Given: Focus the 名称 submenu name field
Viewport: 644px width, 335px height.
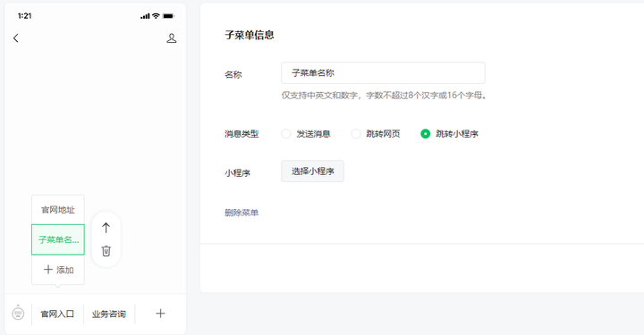Looking at the screenshot, I should (383, 73).
